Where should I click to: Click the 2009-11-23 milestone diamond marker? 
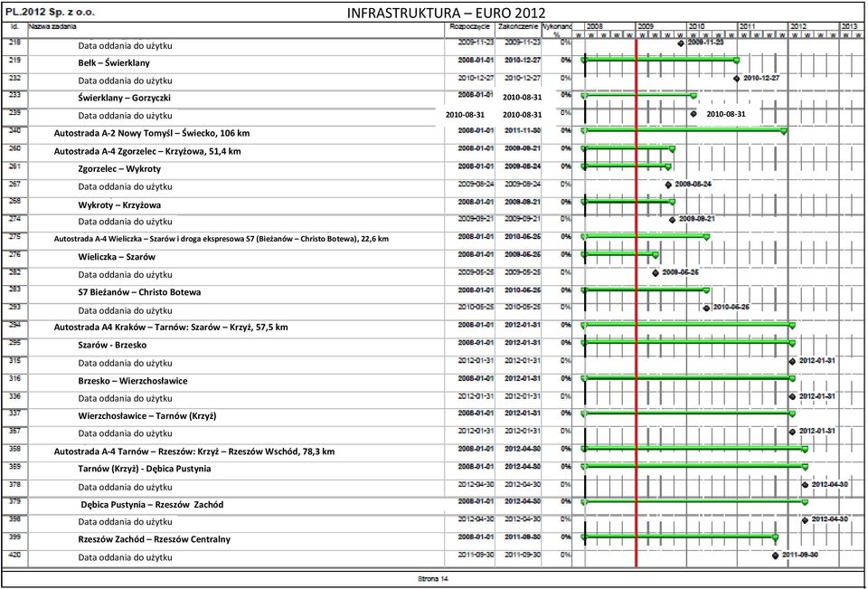(681, 43)
